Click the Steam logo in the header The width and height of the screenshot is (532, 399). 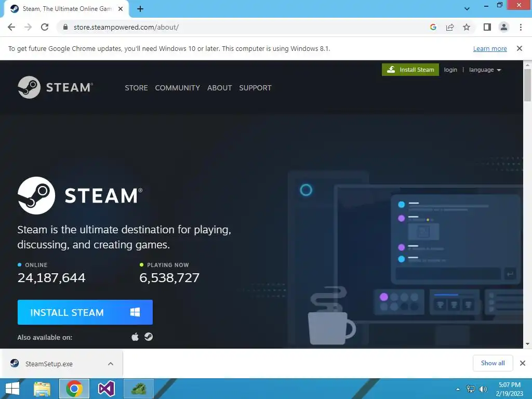pyautogui.click(x=55, y=87)
